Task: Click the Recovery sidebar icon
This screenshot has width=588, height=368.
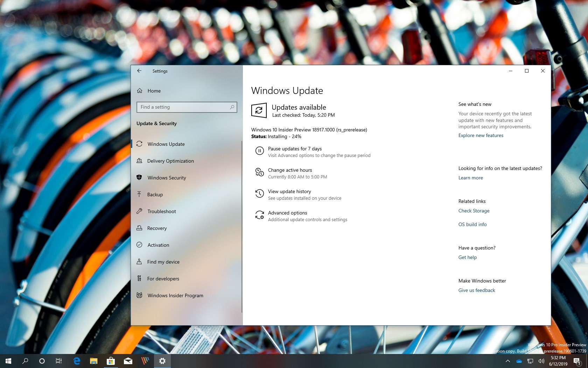Action: click(x=139, y=228)
